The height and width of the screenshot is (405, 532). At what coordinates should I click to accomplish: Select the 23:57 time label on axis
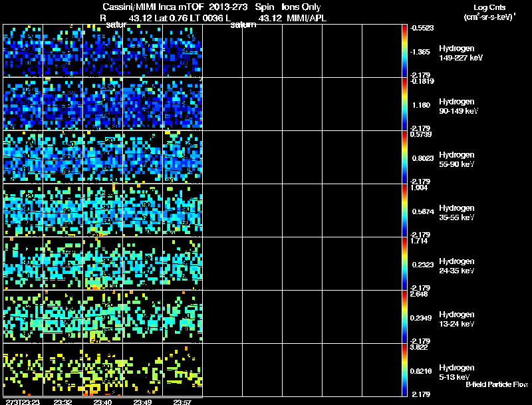(x=182, y=402)
